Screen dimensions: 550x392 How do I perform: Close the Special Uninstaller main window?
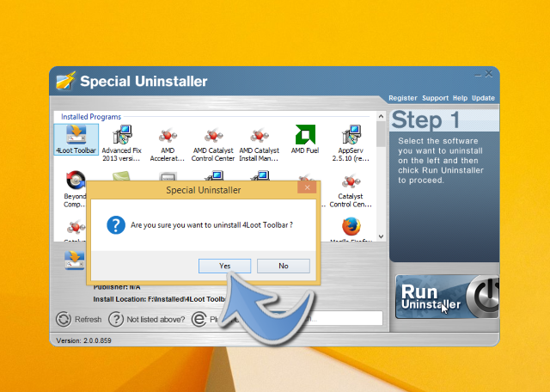point(489,74)
